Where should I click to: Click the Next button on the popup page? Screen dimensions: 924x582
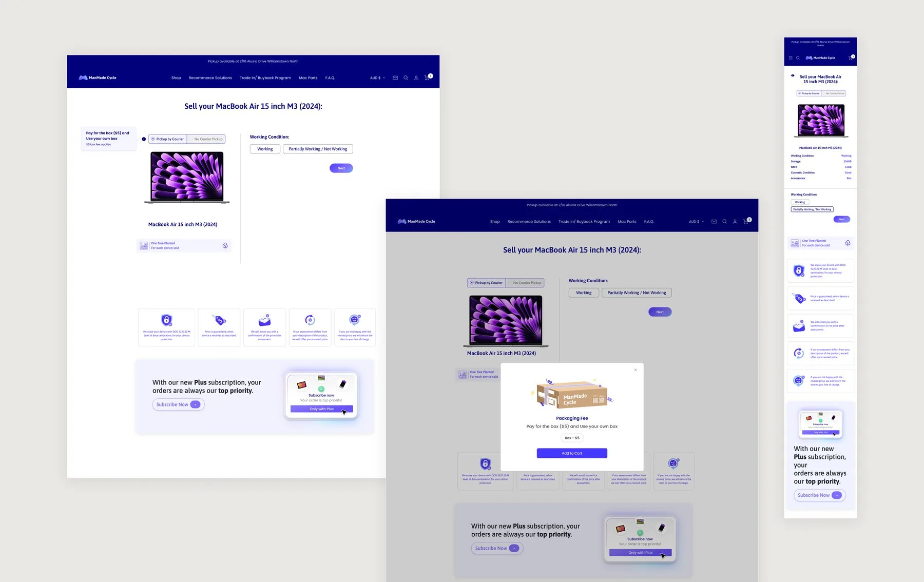(x=660, y=312)
